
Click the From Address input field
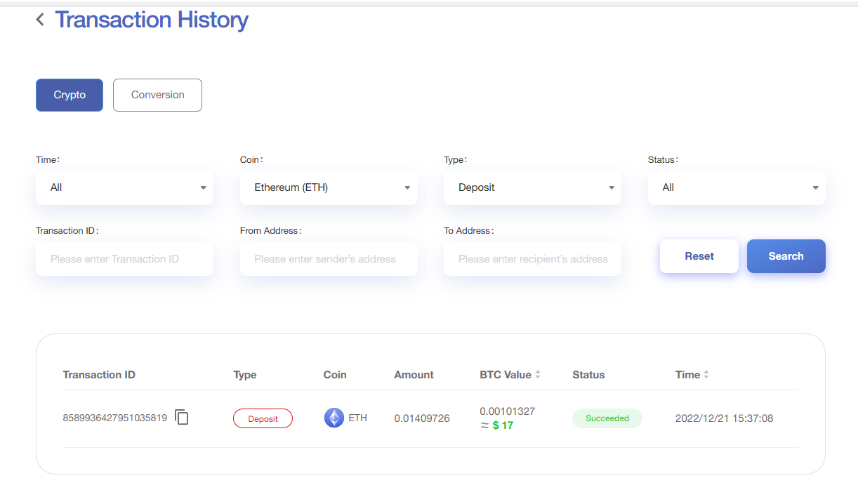[x=329, y=259]
